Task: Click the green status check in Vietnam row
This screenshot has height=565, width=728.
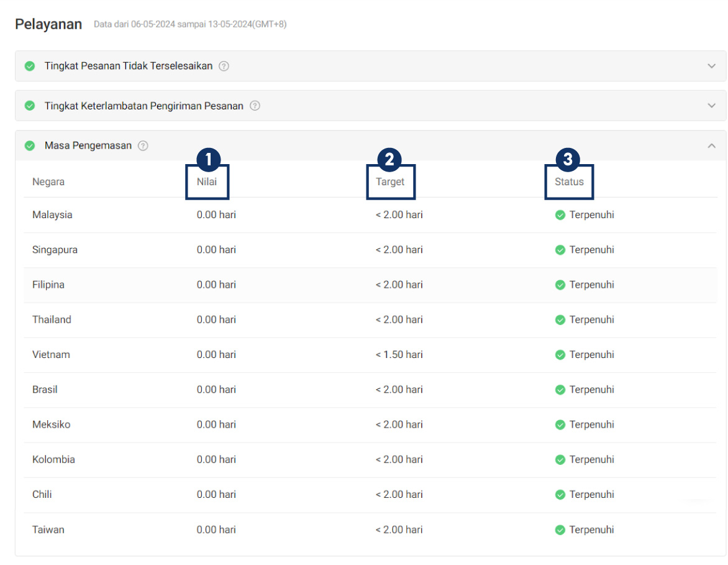Action: [560, 354]
